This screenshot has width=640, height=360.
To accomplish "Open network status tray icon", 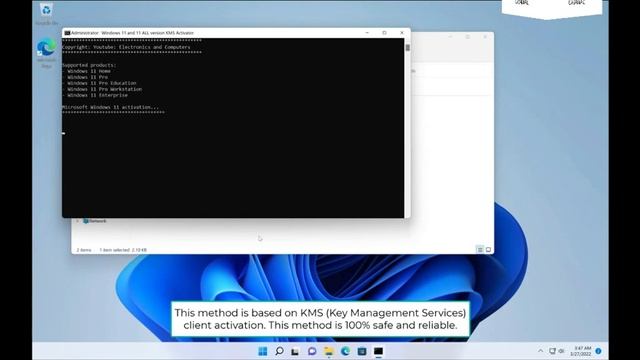I will (552, 351).
